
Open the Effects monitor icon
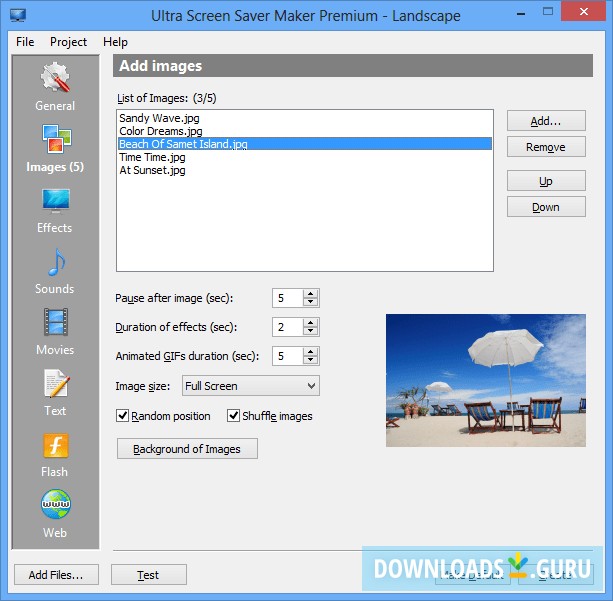click(56, 201)
